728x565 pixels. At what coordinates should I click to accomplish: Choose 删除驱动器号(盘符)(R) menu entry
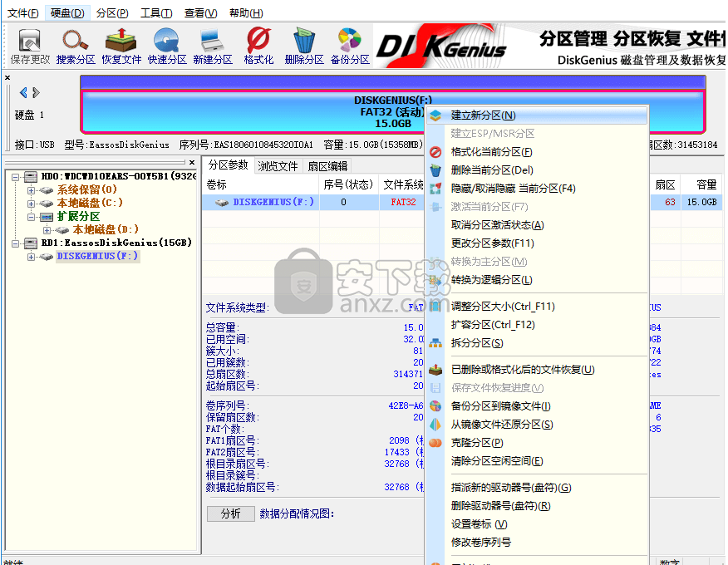pyautogui.click(x=537, y=505)
